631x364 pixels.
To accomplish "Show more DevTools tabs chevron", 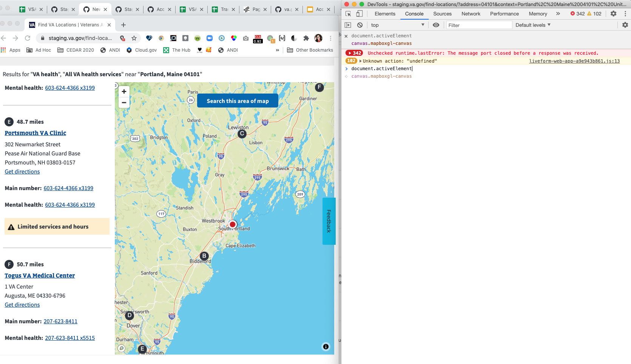I will click(558, 14).
